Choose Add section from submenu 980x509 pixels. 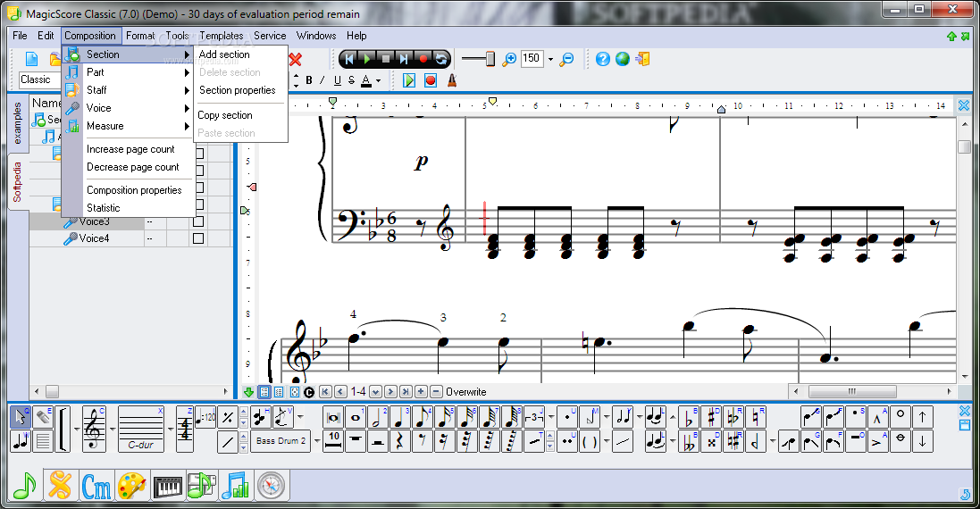(x=224, y=54)
